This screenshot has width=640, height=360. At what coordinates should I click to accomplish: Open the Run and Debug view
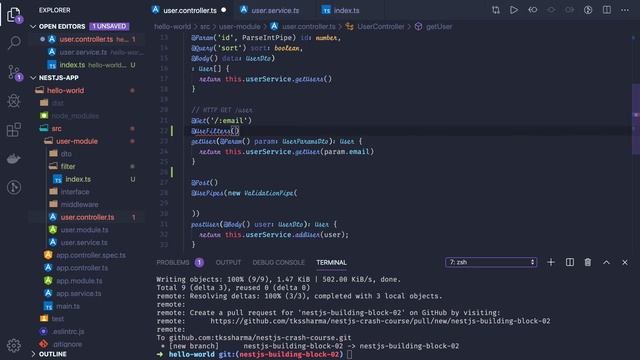14,101
